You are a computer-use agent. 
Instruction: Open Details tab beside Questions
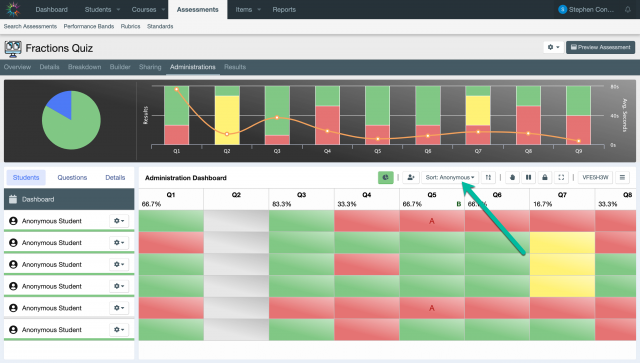(115, 178)
